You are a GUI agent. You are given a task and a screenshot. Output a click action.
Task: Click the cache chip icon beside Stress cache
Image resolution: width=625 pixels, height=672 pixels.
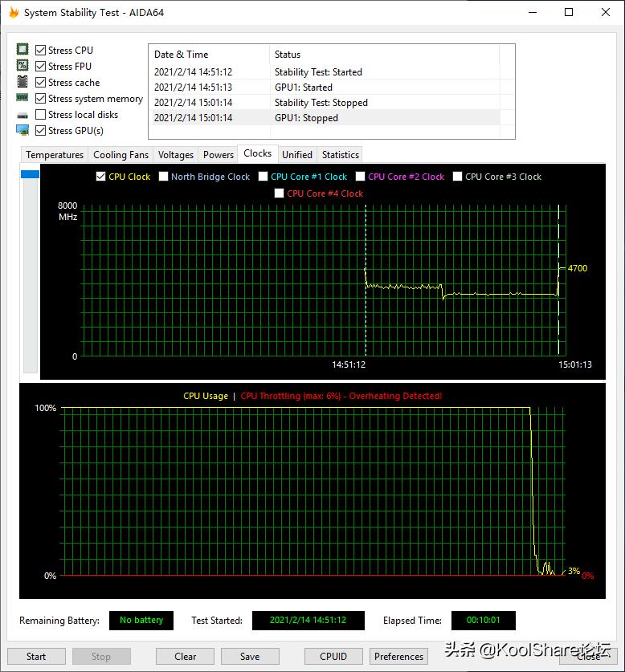tap(22, 81)
